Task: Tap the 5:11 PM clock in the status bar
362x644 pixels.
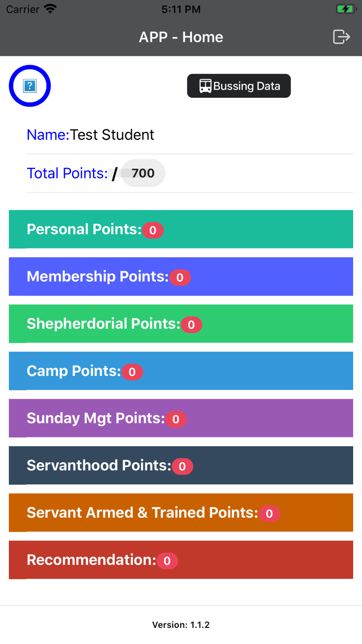Action: (180, 9)
